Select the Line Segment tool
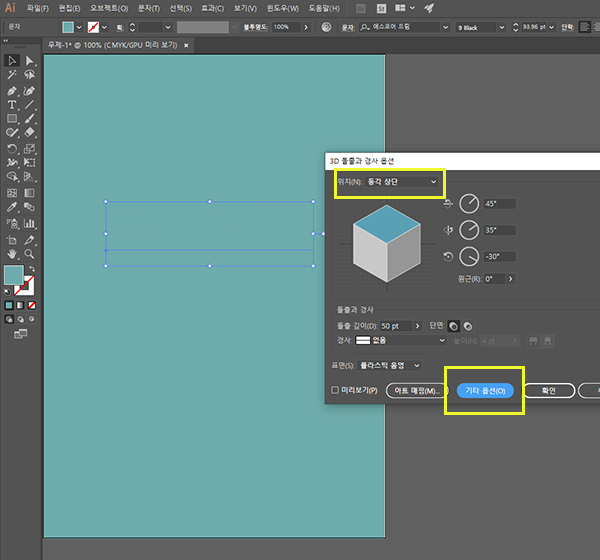 pyautogui.click(x=29, y=104)
